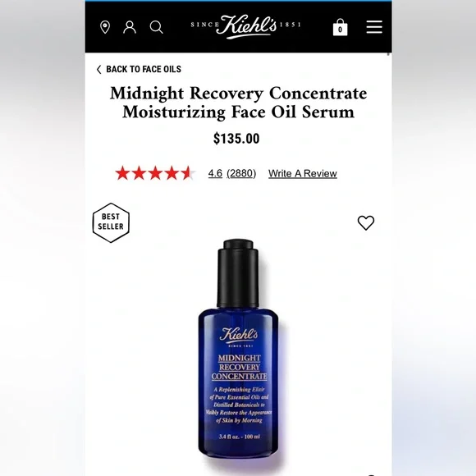This screenshot has height=476, width=476.
Task: Click the product title heading
Action: click(x=238, y=103)
